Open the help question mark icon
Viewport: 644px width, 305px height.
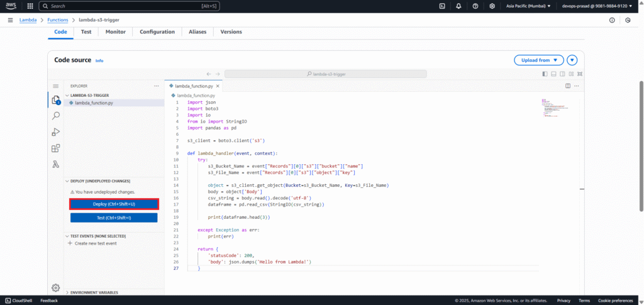click(475, 6)
